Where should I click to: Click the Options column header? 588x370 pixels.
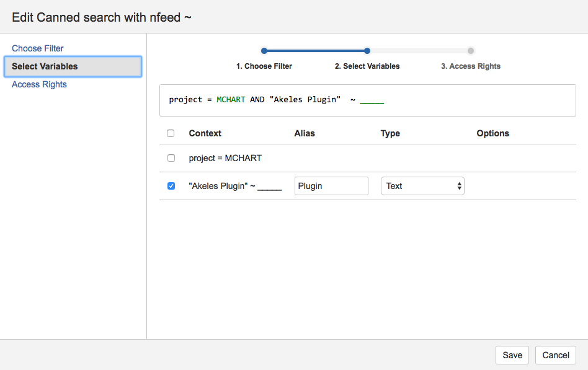point(492,133)
